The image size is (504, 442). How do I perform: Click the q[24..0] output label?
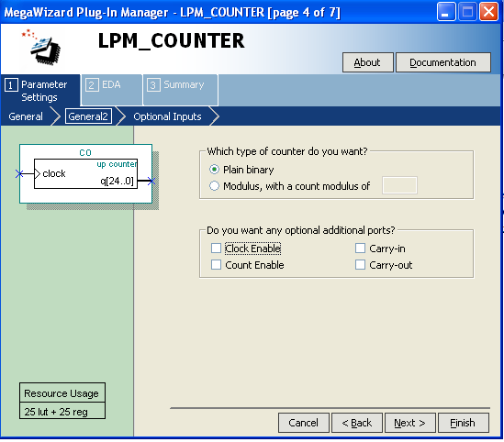pos(117,181)
